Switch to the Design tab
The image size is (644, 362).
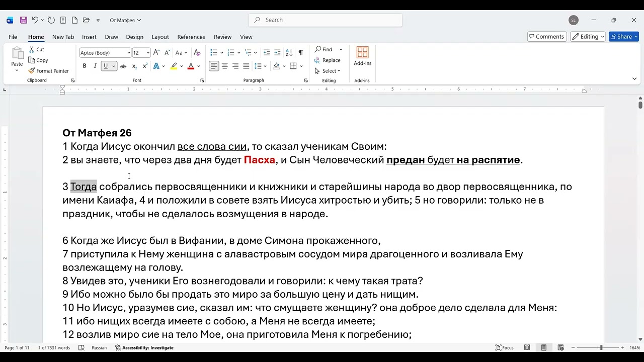pos(134,37)
